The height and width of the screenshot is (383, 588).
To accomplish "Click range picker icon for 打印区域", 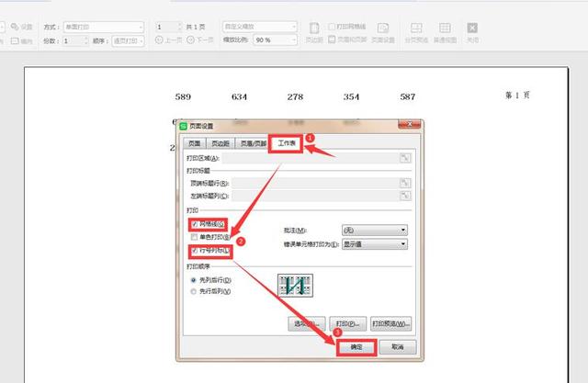I will 405,158.
